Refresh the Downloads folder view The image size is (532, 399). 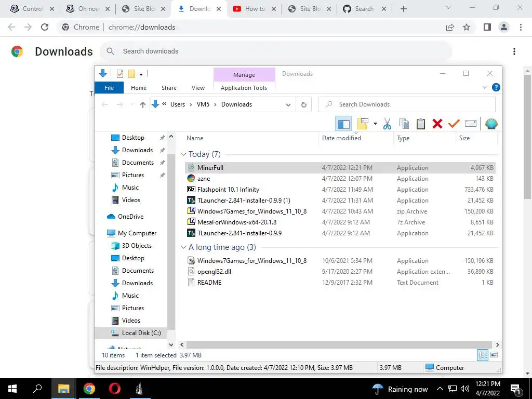[x=303, y=105]
